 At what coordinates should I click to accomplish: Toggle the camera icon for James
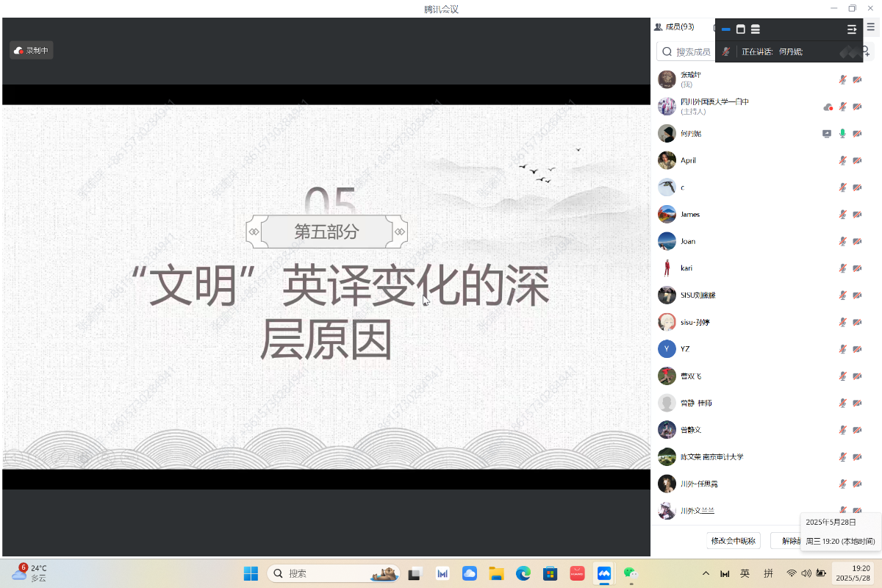[857, 215]
